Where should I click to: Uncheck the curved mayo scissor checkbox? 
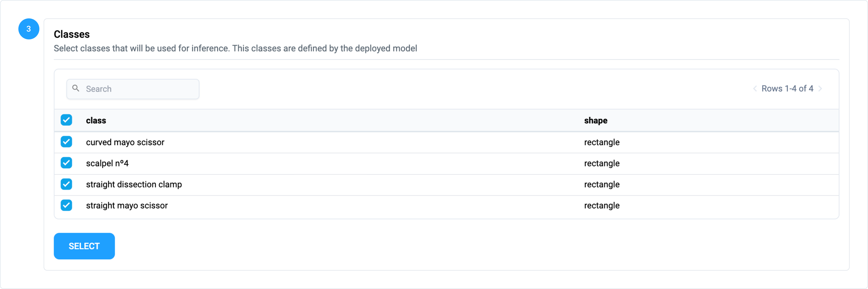66,142
